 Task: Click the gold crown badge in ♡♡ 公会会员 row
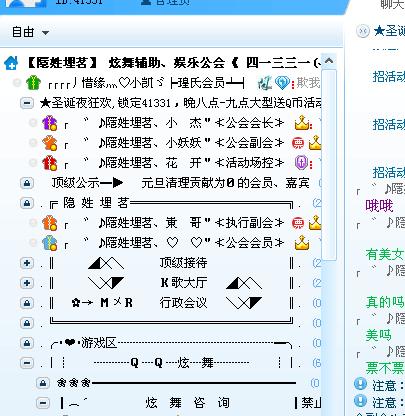[302, 243]
